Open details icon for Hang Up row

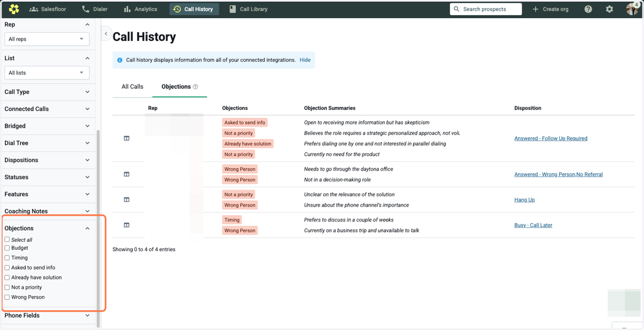(x=127, y=200)
